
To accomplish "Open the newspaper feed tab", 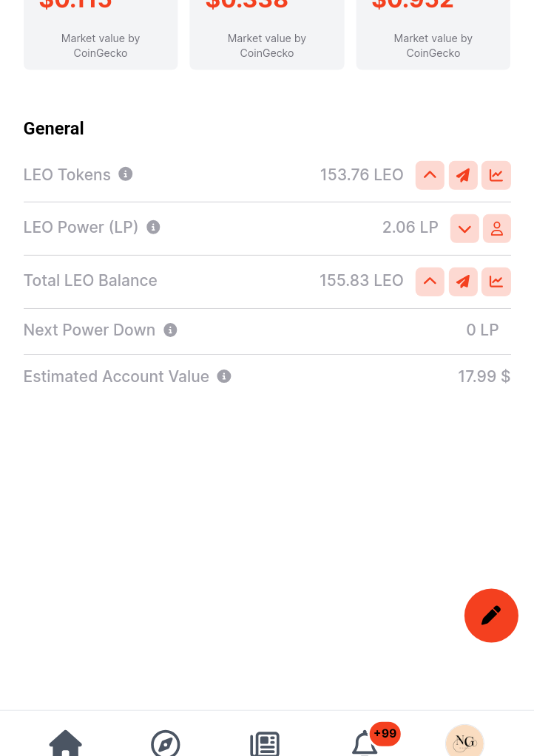I will pos(265,744).
